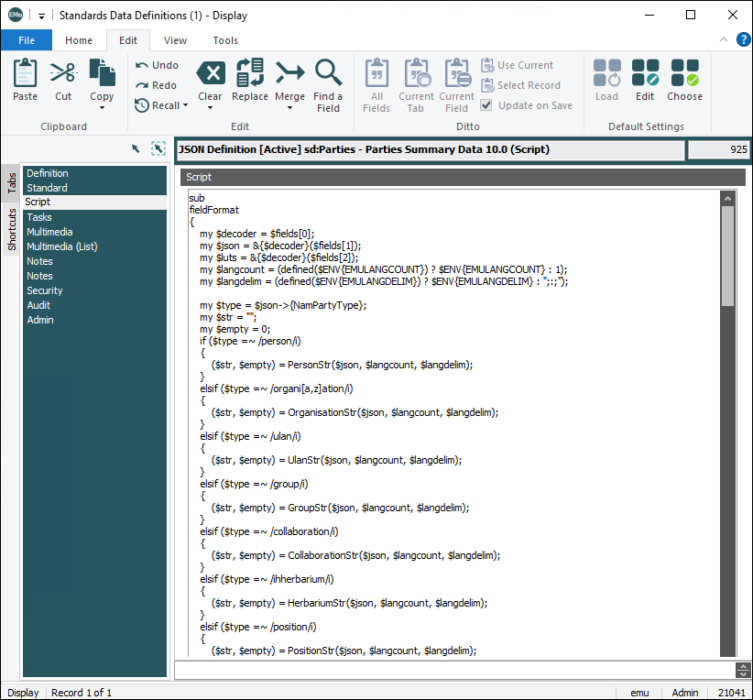Click the Cut scissors icon
Screen dimensions: 753x700
[x=63, y=73]
